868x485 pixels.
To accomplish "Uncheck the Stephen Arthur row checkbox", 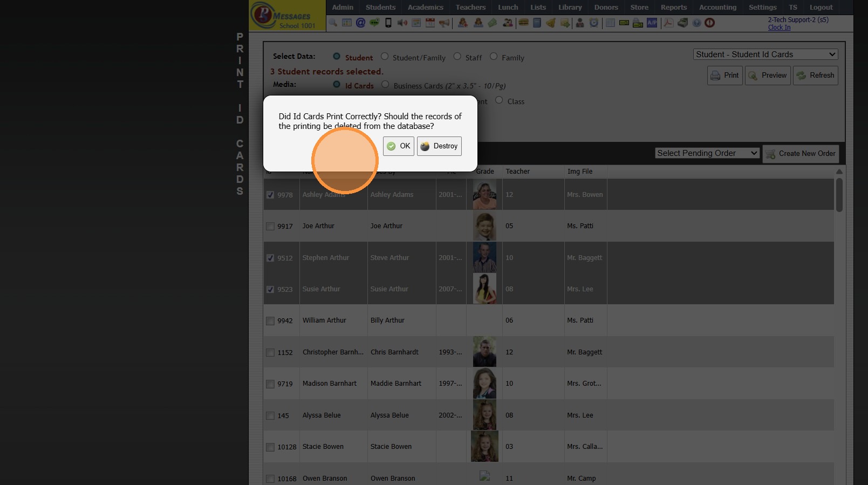I will coord(270,258).
